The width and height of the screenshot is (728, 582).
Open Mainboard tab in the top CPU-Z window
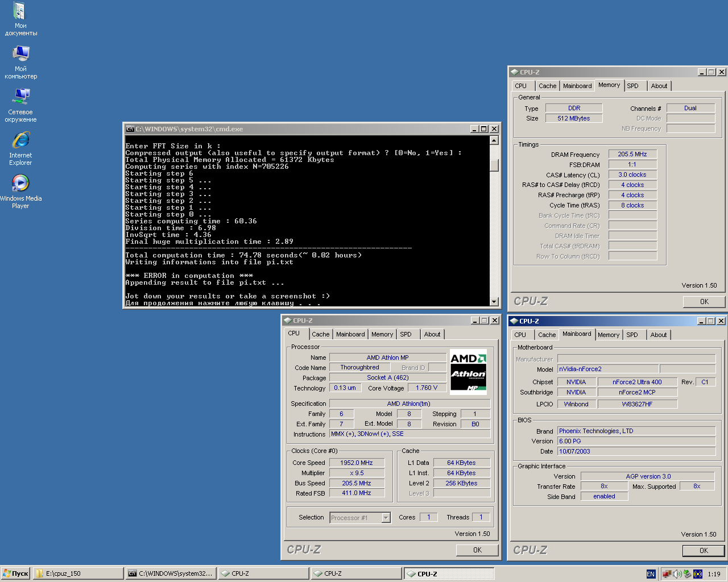tap(577, 86)
